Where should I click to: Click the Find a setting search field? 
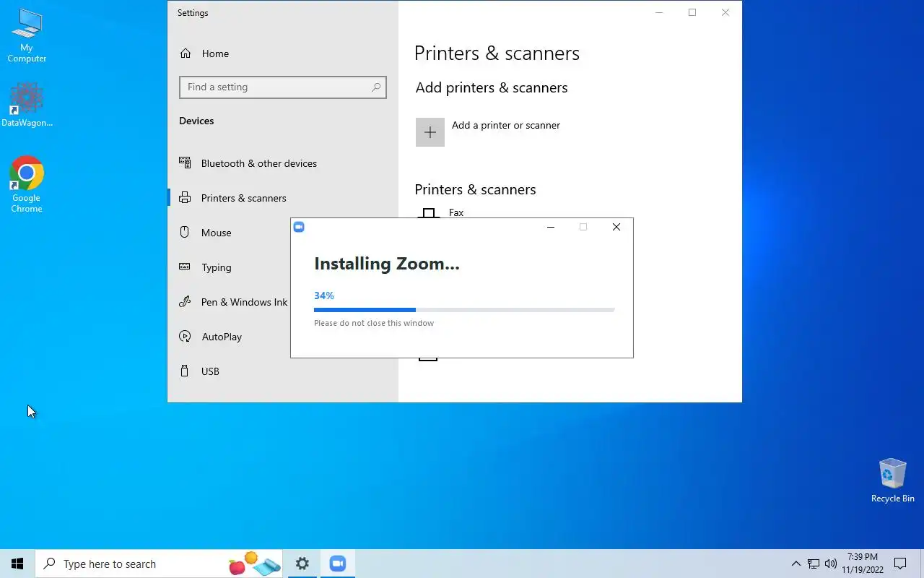pyautogui.click(x=283, y=87)
